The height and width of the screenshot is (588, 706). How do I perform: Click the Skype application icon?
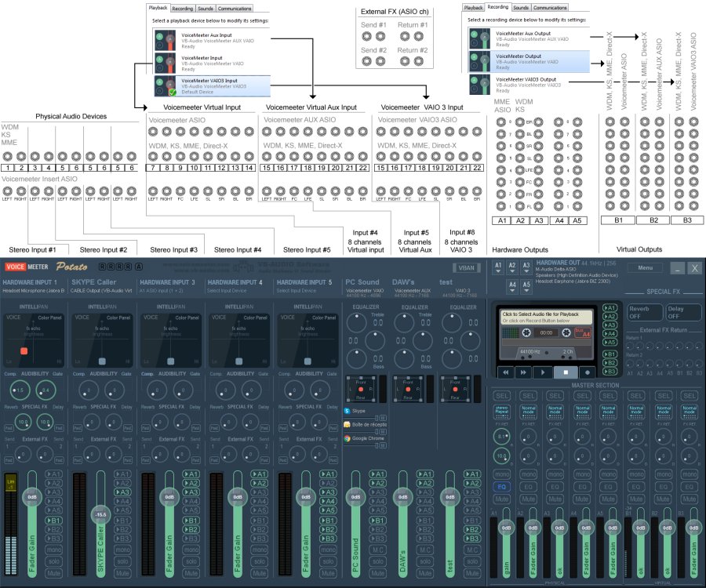[x=348, y=410]
